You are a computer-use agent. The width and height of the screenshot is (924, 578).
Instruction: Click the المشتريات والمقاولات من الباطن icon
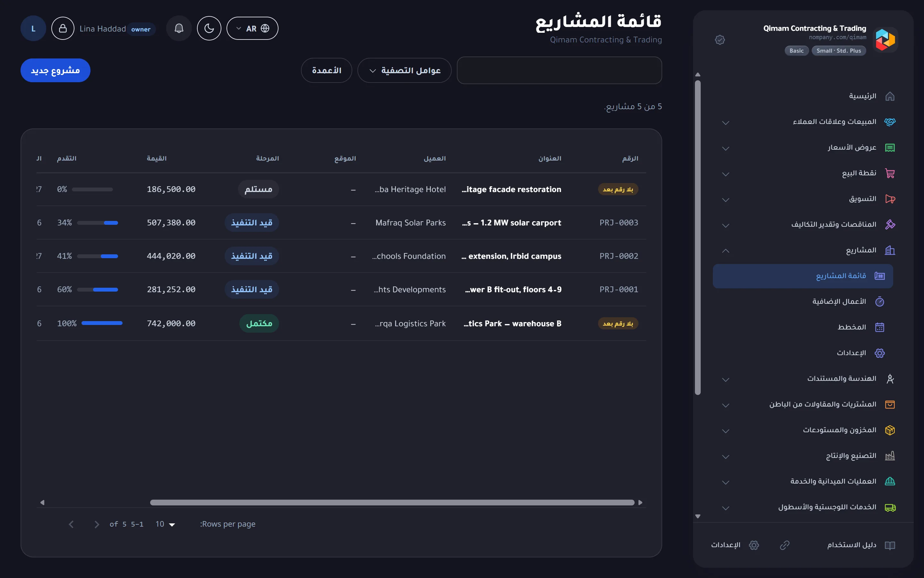(x=890, y=405)
